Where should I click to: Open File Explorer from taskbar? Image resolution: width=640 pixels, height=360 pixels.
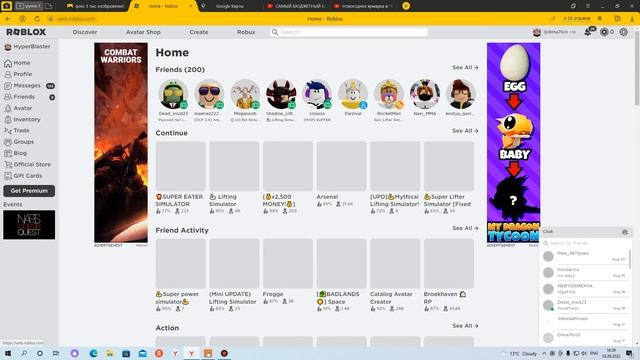pos(110,353)
